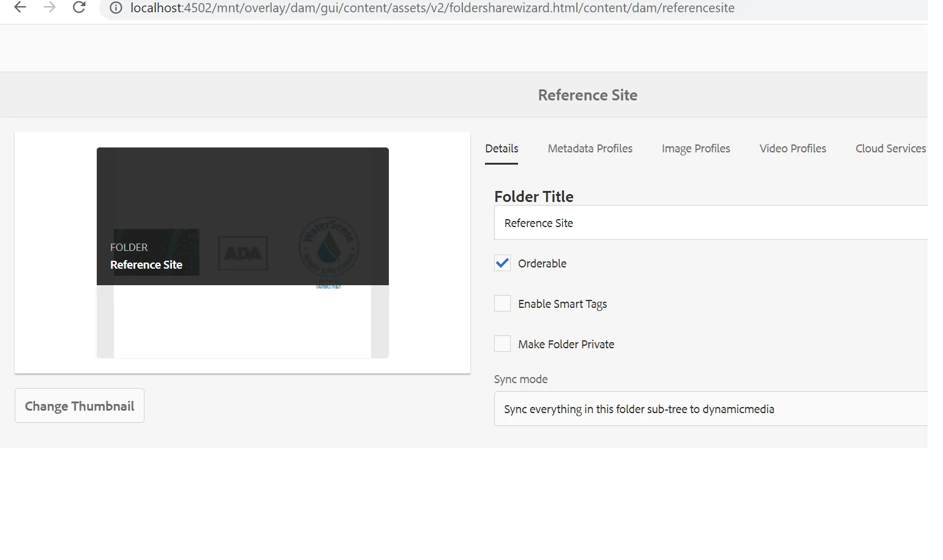943x560 pixels.
Task: Switch to Image Profiles tab
Action: [x=696, y=149]
